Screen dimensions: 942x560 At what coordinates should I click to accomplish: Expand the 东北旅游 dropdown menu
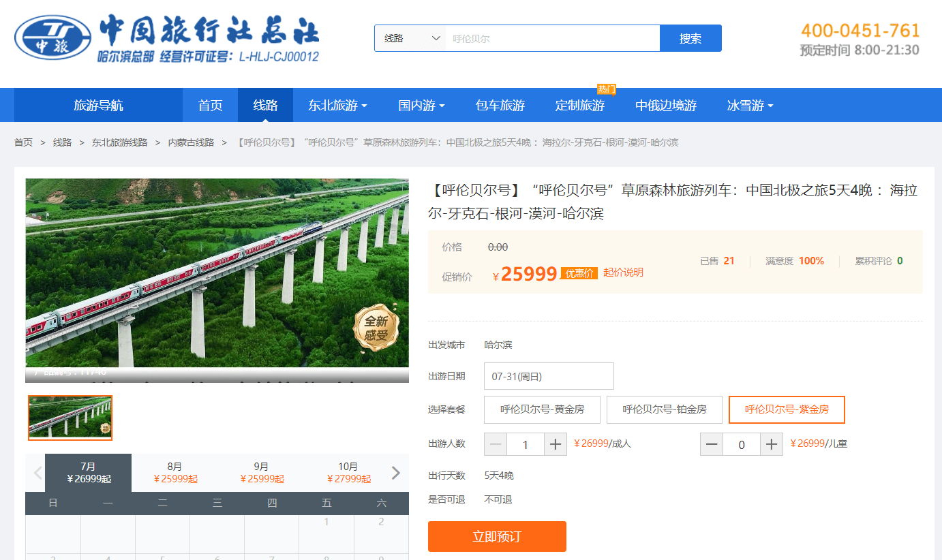coord(337,106)
